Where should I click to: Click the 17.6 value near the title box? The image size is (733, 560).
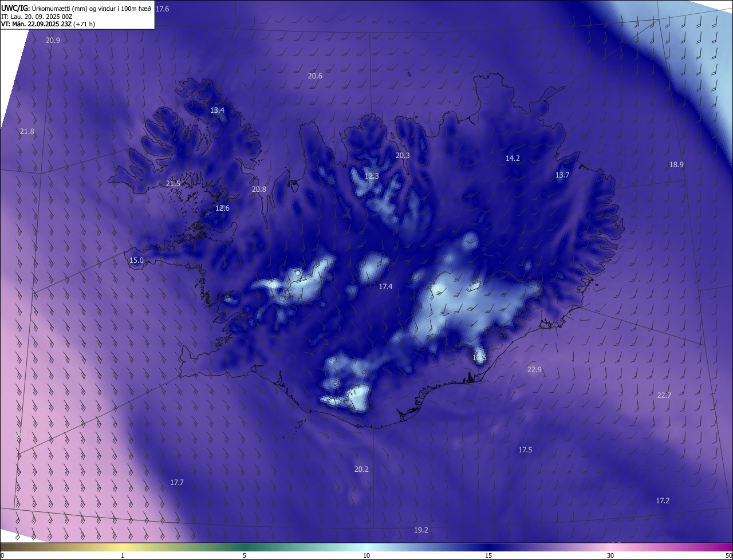tap(163, 9)
